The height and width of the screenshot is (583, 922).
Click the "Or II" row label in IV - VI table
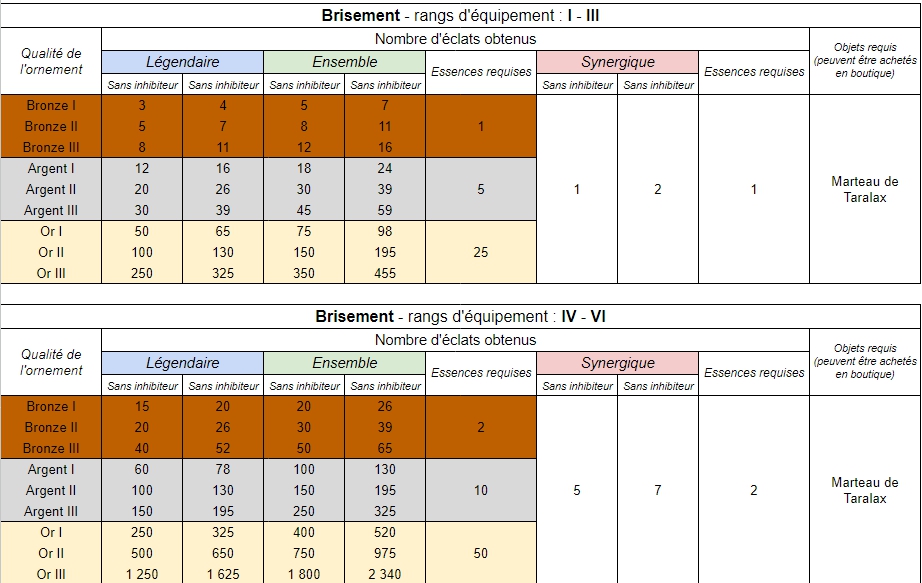(51, 554)
